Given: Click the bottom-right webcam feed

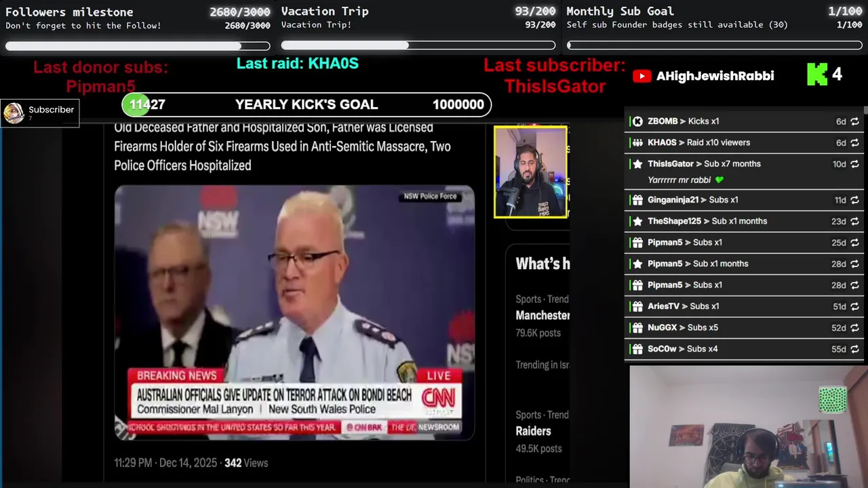Looking at the screenshot, I should tap(749, 427).
